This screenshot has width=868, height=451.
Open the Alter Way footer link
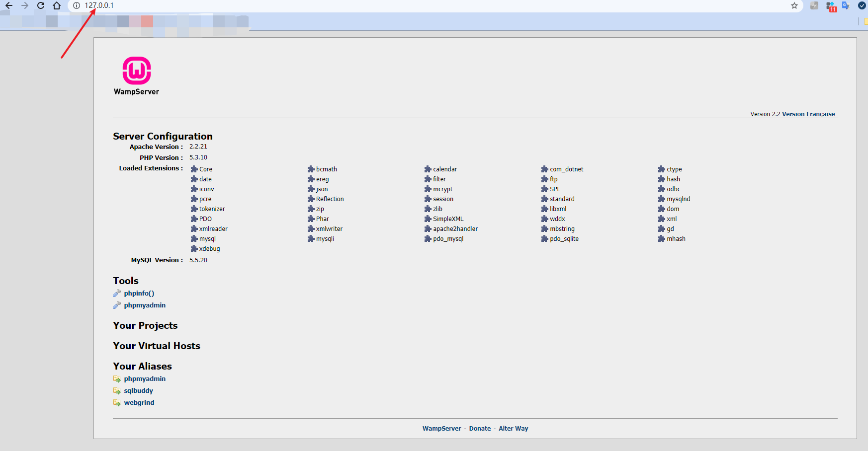point(514,429)
